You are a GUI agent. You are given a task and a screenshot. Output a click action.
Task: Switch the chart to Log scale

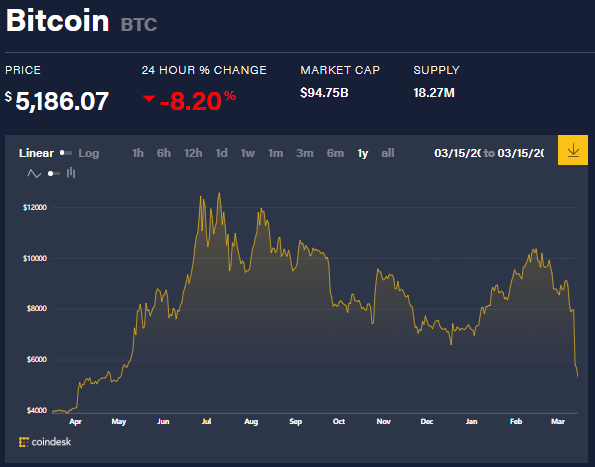[89, 153]
